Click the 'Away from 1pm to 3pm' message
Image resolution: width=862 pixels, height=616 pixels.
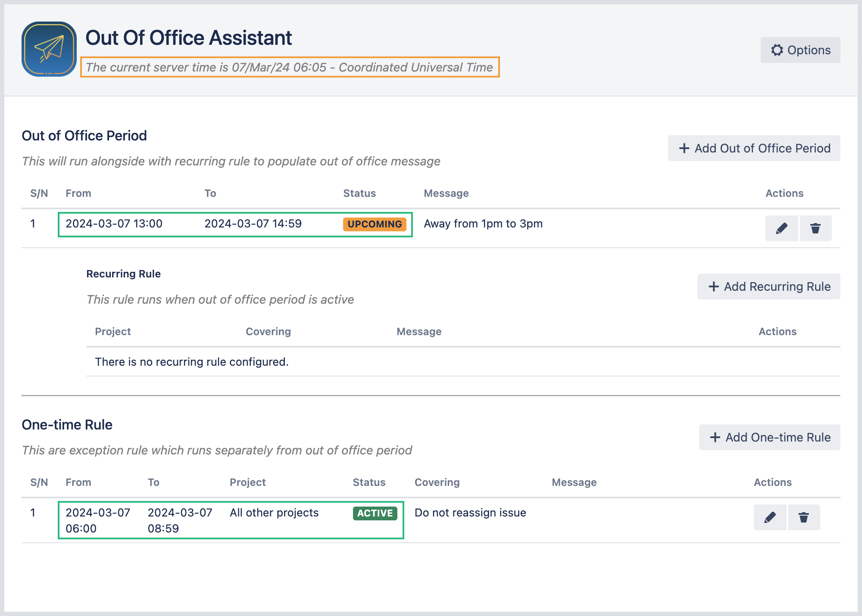[483, 224]
